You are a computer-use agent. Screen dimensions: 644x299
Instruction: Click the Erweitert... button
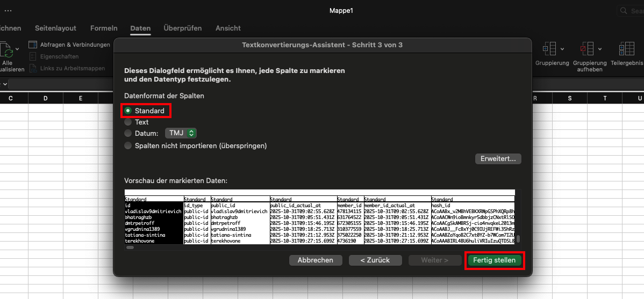click(498, 159)
